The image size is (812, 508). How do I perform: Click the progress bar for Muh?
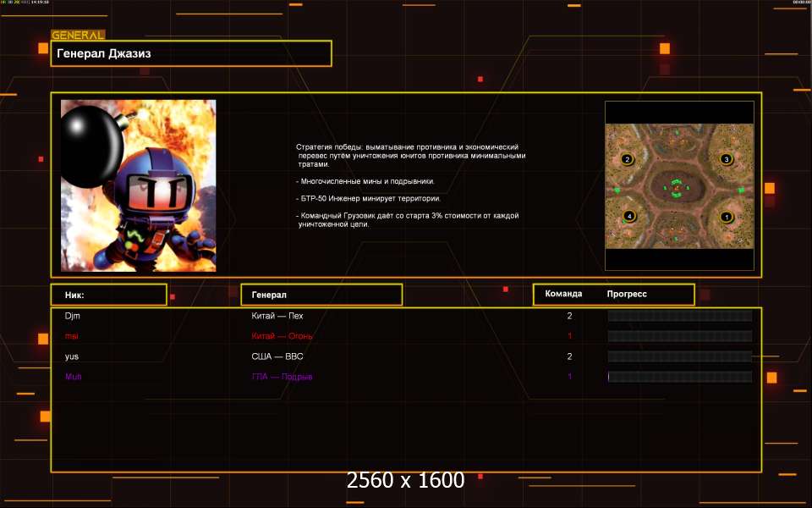pos(680,377)
